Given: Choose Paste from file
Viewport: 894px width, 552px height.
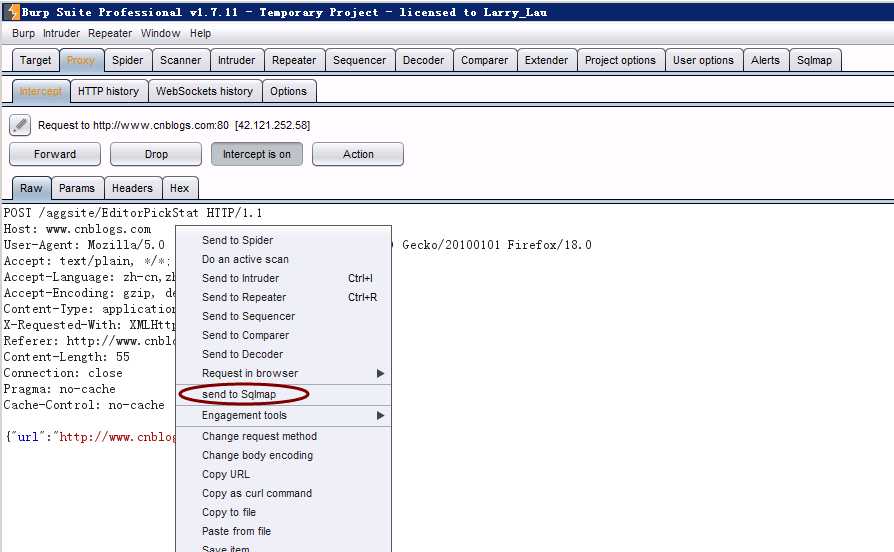Looking at the screenshot, I should (283, 531).
